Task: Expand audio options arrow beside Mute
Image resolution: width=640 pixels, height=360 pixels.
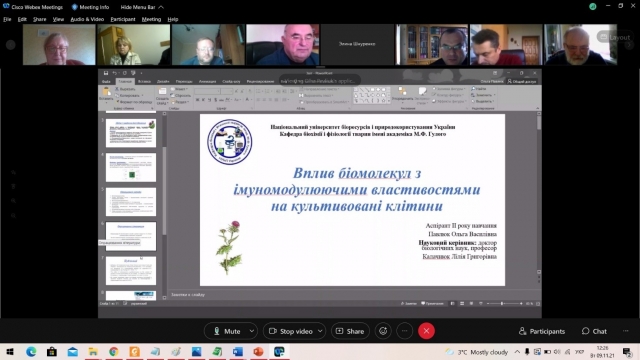Action: [x=252, y=331]
